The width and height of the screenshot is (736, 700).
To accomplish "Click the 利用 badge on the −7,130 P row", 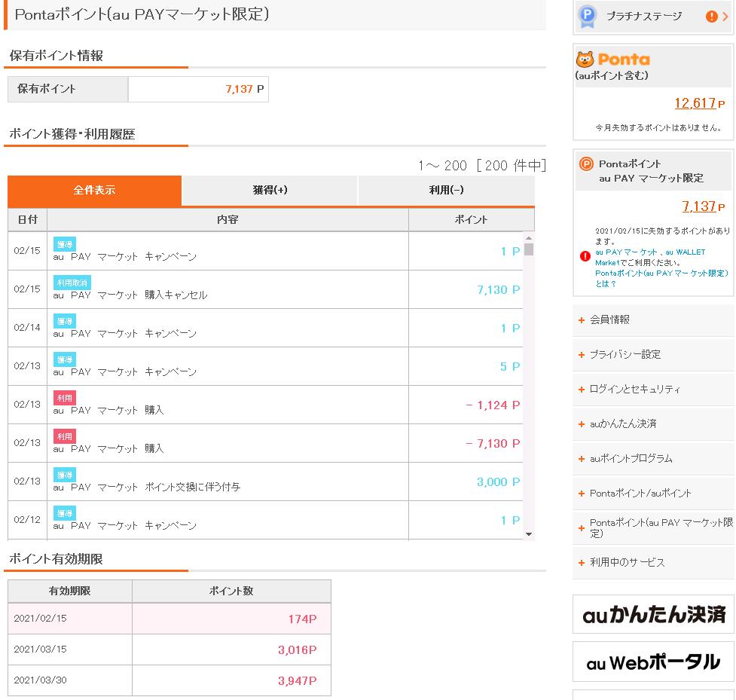I will [x=65, y=436].
